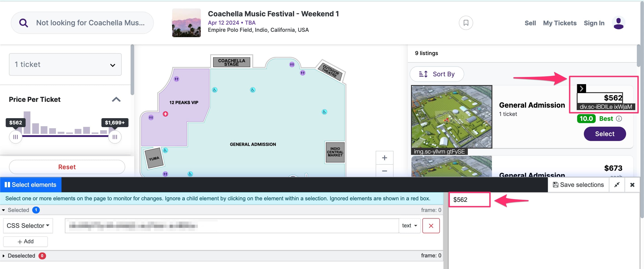Screen dimensions: 644x269
Task: Open the text extraction type dropdown
Action: coord(409,225)
